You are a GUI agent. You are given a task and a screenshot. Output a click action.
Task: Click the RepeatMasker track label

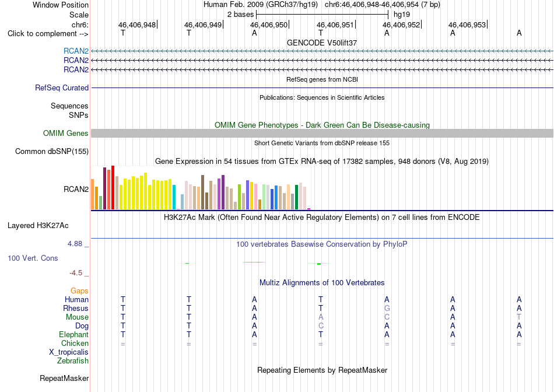tap(64, 378)
